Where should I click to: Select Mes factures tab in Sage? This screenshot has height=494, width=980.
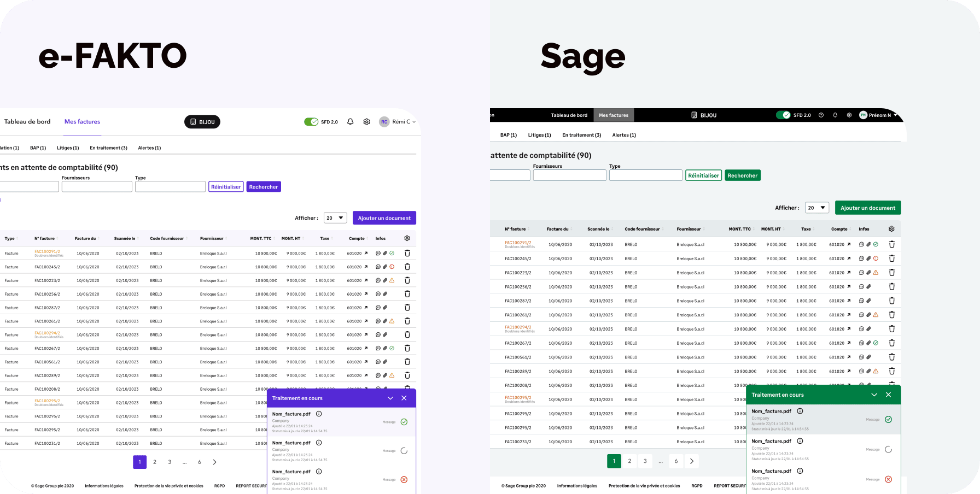[614, 115]
